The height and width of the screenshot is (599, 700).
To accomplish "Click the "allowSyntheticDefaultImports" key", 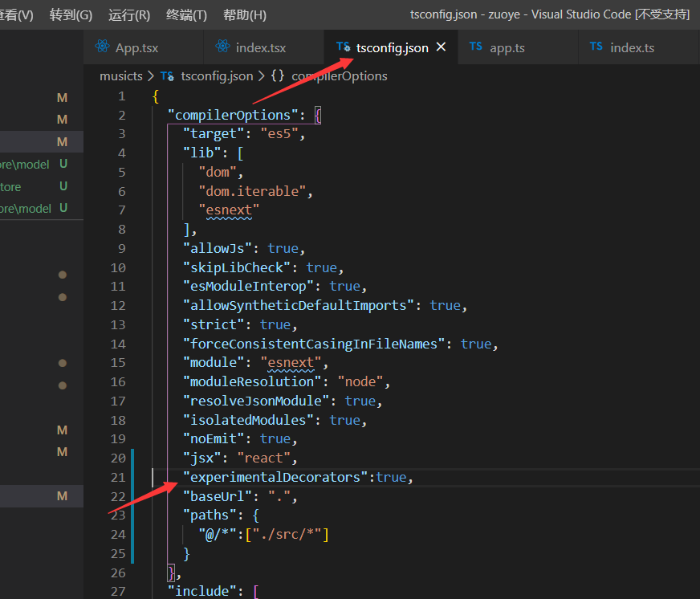I will click(x=299, y=306).
